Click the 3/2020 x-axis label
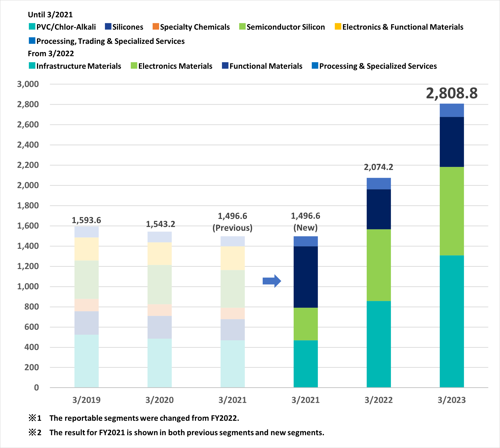 159,400
